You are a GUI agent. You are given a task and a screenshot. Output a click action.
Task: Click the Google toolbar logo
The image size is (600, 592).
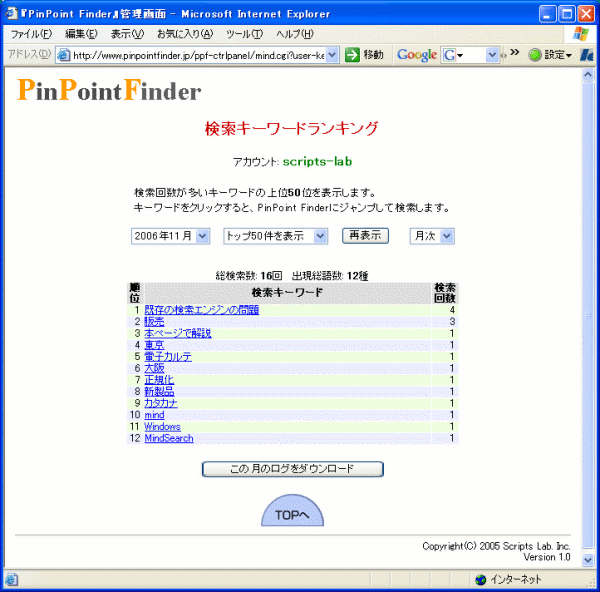[417, 55]
